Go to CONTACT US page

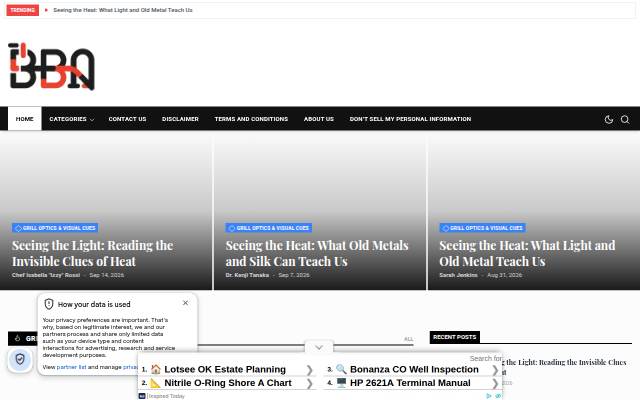(x=127, y=119)
